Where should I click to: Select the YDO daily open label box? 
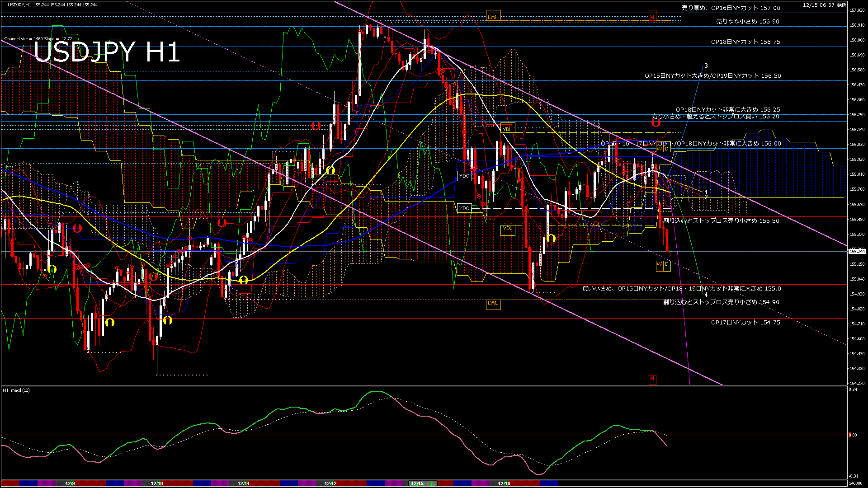click(x=465, y=207)
